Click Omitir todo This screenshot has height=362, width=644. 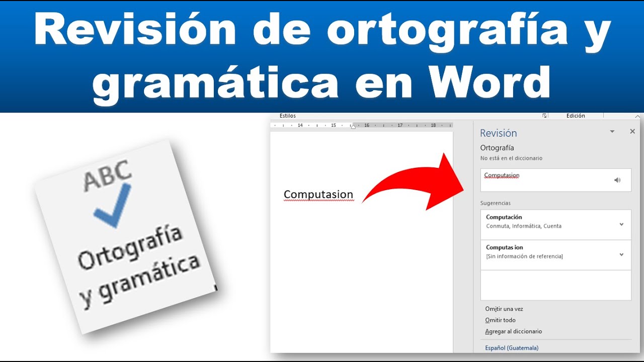tap(500, 320)
